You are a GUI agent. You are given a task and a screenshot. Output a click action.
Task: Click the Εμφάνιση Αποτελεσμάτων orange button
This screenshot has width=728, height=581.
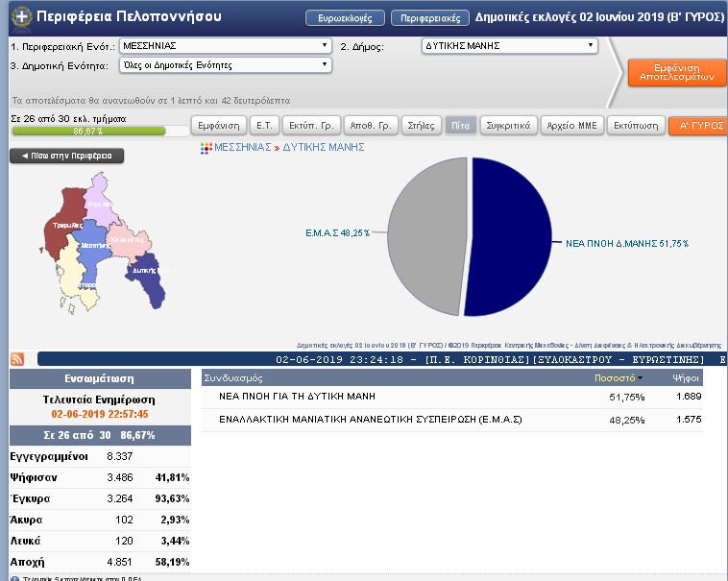click(677, 72)
